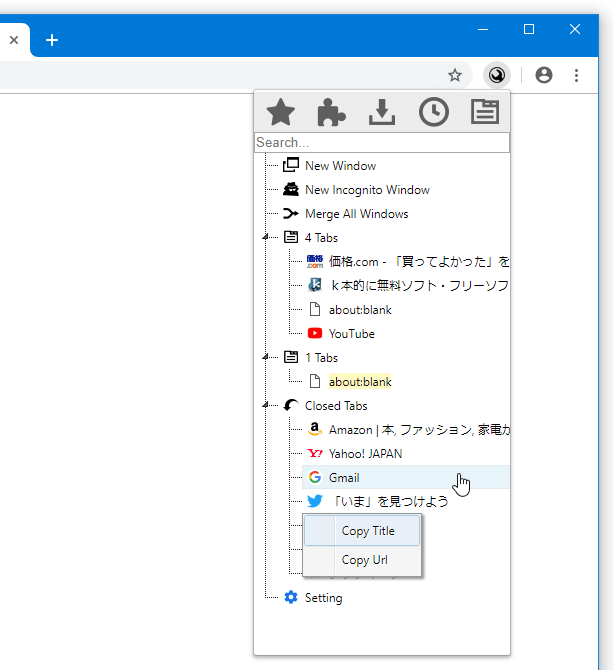Screen dimensions: 614x670
Task: Select the 4 Tabs window node
Action: point(321,238)
